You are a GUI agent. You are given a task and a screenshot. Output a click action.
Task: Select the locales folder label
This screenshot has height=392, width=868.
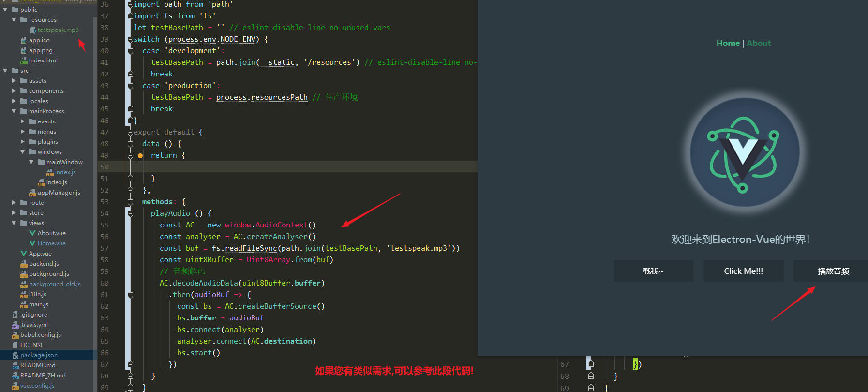pos(39,101)
